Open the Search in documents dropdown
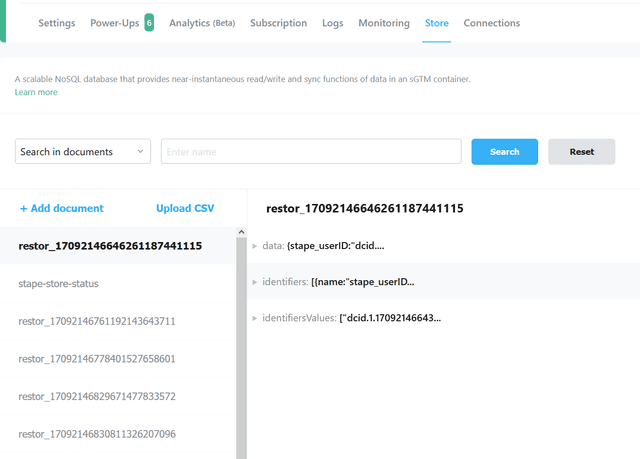 tap(83, 152)
